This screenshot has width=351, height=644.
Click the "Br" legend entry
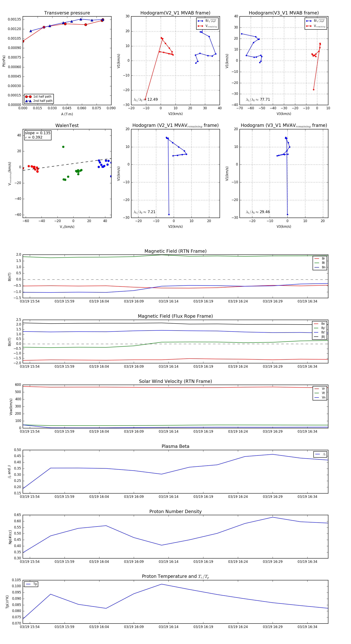[x=320, y=259]
